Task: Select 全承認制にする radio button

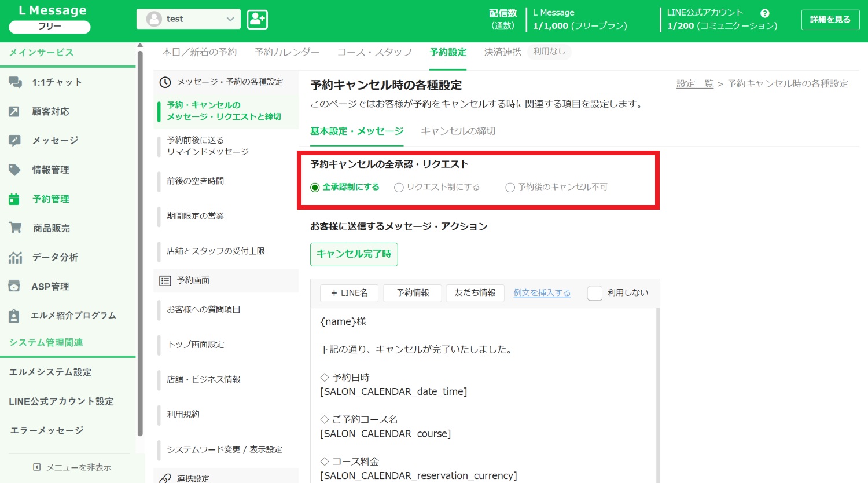Action: pos(315,188)
